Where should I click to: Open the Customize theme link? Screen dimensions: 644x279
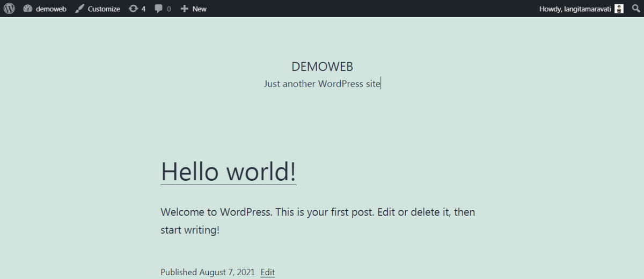[x=97, y=9]
